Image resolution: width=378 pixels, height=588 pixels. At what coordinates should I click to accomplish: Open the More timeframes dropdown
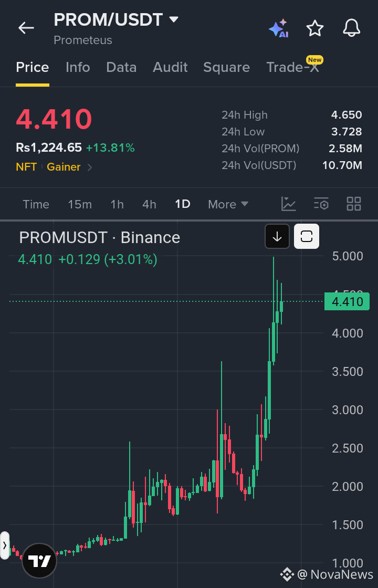click(228, 204)
